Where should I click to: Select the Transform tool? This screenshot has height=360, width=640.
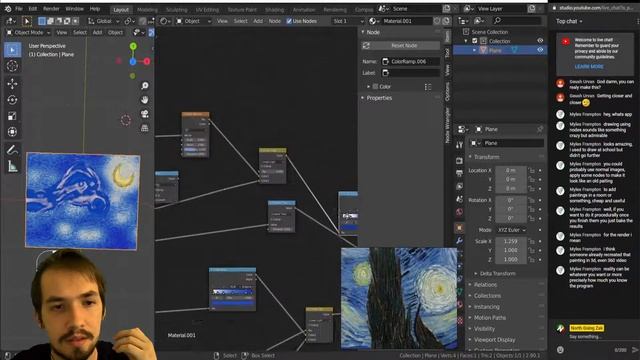12,132
